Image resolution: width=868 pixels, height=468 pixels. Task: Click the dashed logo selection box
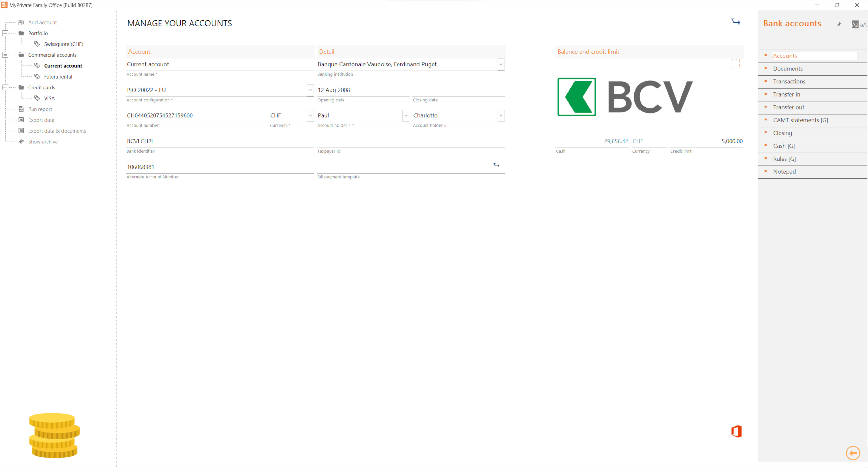point(735,64)
